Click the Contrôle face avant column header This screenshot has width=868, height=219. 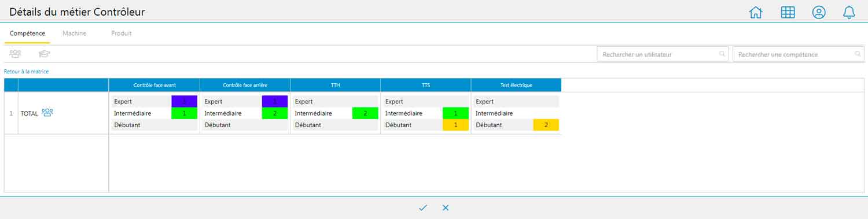(x=155, y=85)
